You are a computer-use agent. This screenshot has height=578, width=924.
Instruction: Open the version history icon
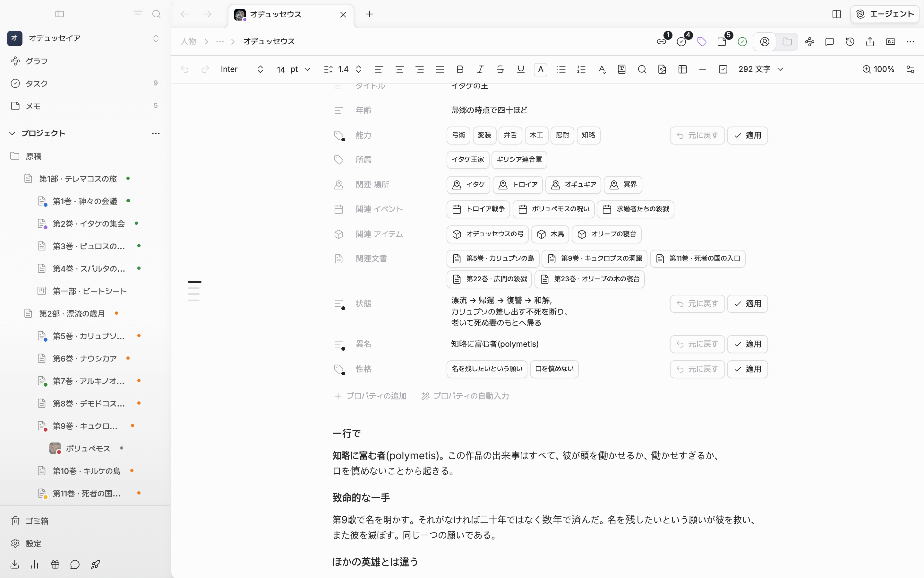850,42
